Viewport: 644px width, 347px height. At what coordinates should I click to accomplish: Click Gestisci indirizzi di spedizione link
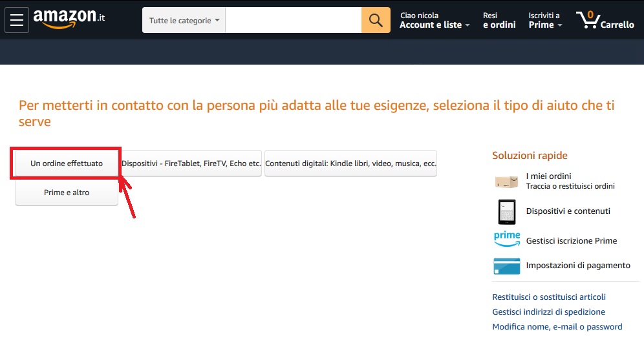(548, 311)
